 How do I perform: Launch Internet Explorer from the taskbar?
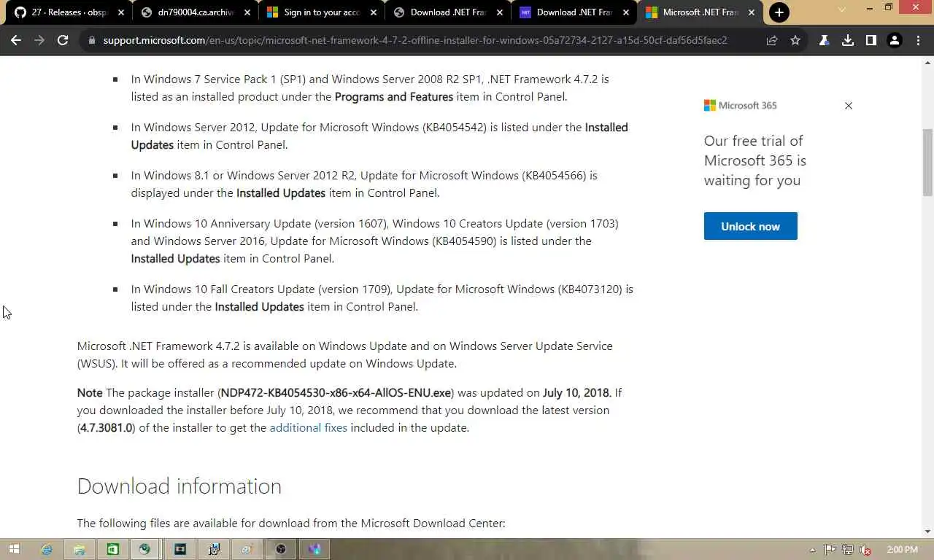click(47, 549)
